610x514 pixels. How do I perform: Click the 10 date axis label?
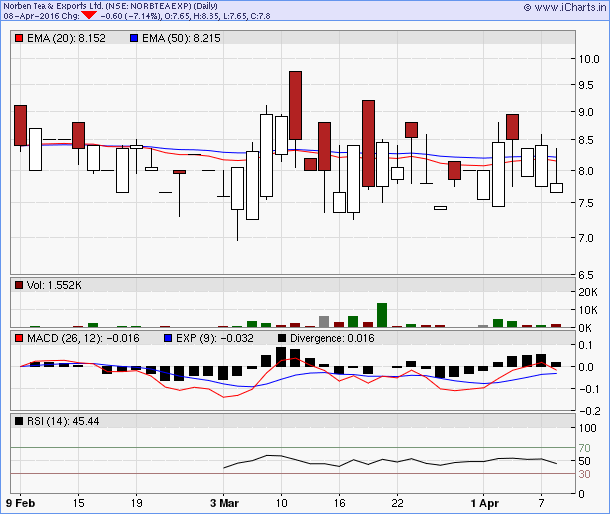pos(281,503)
